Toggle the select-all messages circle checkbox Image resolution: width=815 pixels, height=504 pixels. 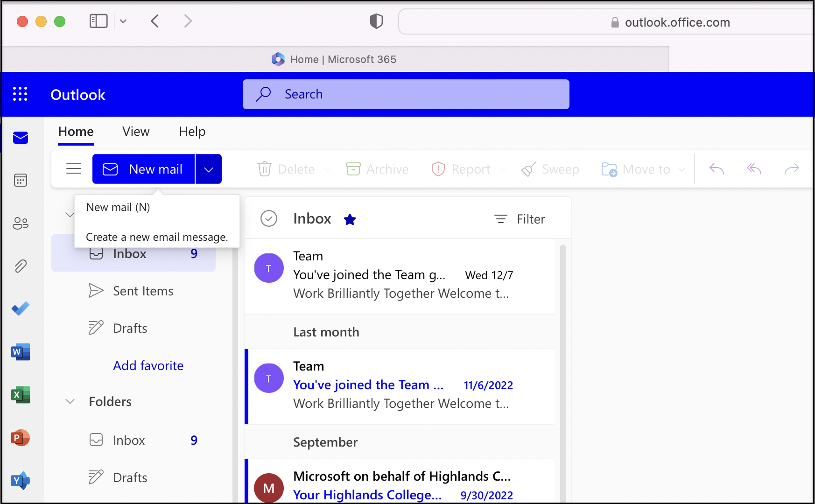coord(269,218)
